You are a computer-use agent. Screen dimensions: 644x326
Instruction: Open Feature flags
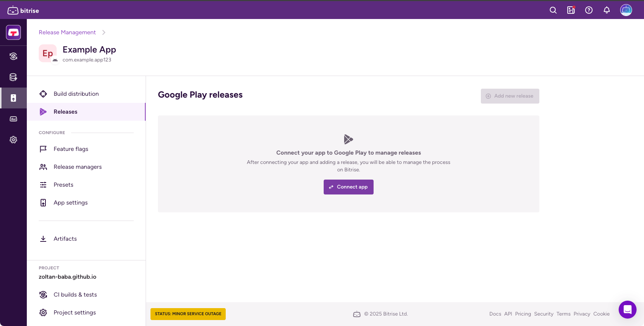86,149
